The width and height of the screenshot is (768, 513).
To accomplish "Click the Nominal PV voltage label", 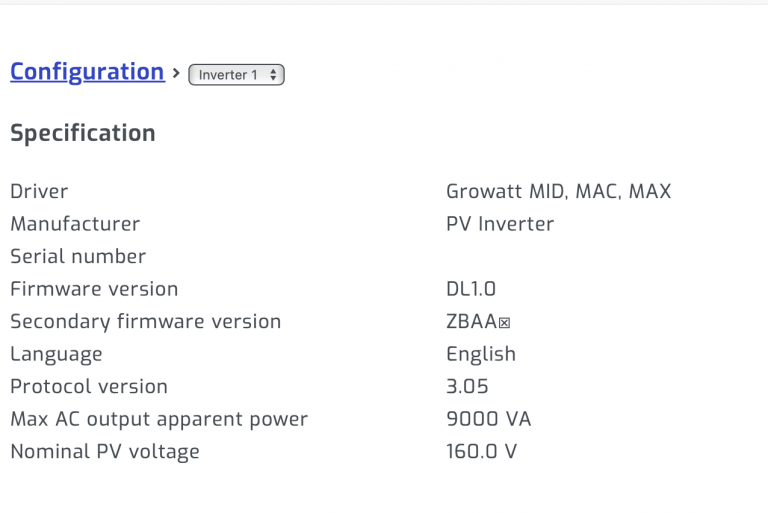I will coord(105,451).
